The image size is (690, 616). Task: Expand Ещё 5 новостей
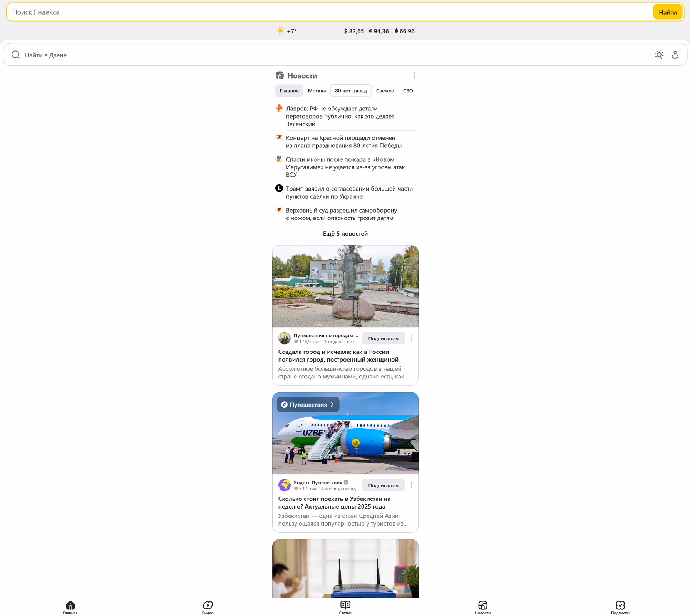(x=345, y=234)
